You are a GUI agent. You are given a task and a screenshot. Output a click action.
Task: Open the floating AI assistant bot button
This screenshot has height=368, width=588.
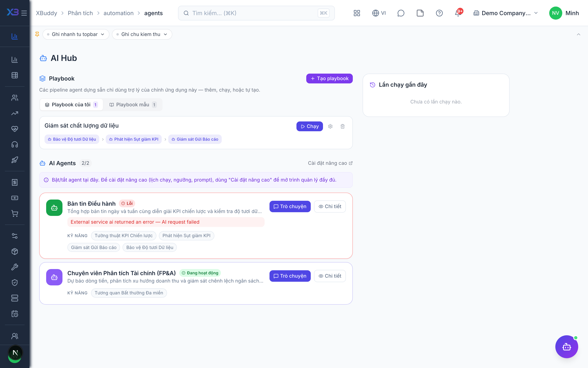(x=566, y=347)
